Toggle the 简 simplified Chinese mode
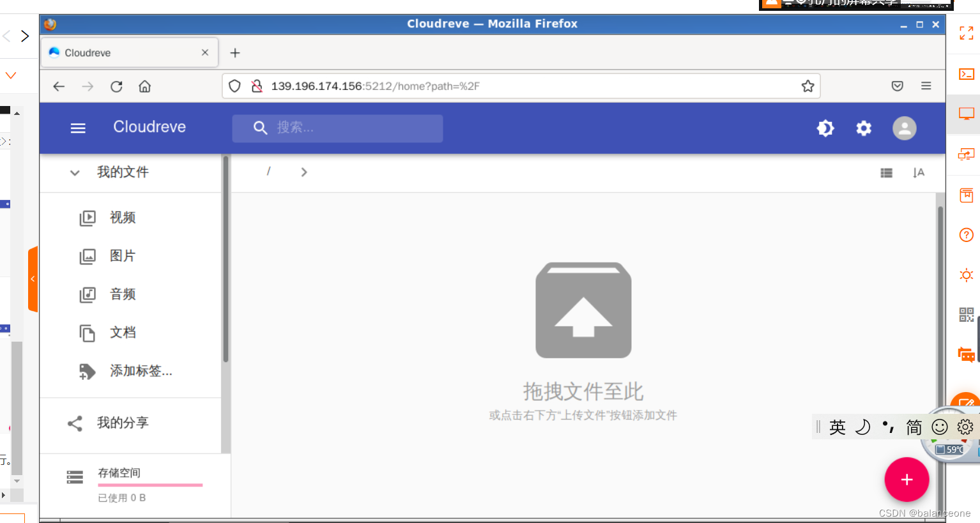 [914, 427]
